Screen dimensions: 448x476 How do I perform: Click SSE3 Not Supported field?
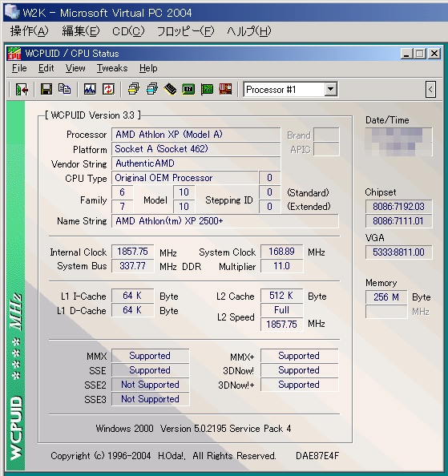pos(150,399)
